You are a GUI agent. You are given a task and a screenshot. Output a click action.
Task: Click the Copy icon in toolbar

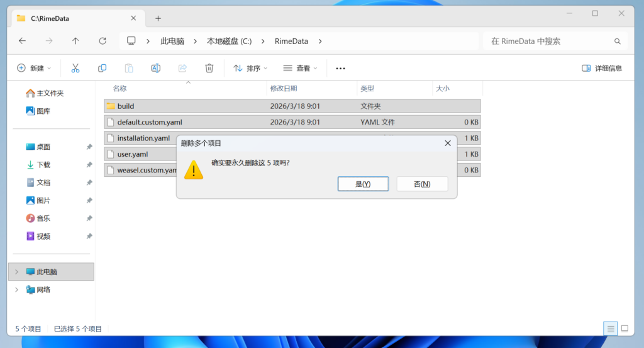(x=102, y=68)
